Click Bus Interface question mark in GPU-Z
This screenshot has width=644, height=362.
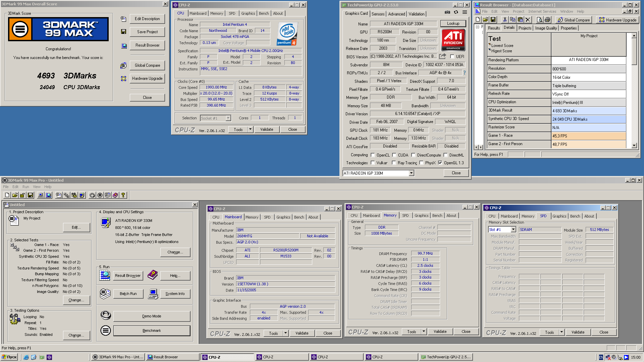click(465, 73)
